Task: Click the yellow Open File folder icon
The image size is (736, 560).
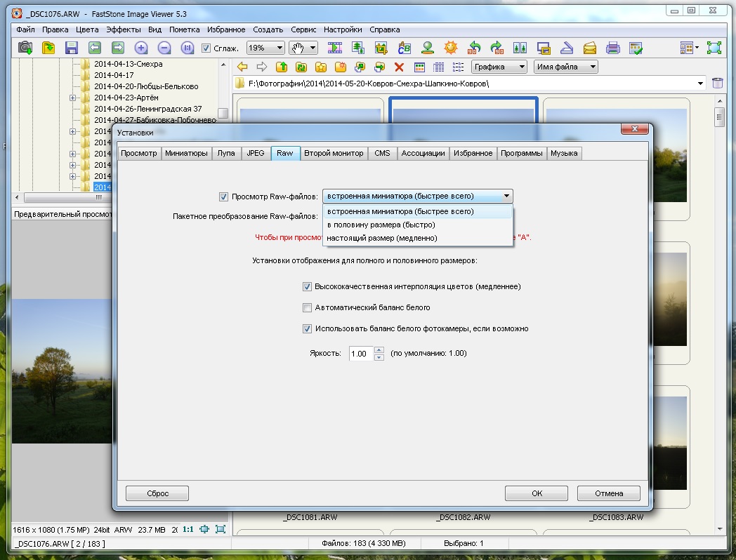Action: tap(48, 48)
